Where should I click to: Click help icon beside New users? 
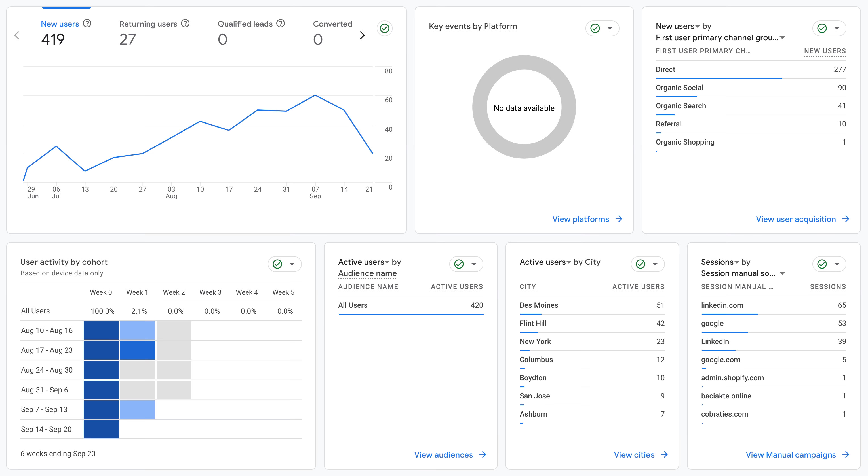(87, 24)
